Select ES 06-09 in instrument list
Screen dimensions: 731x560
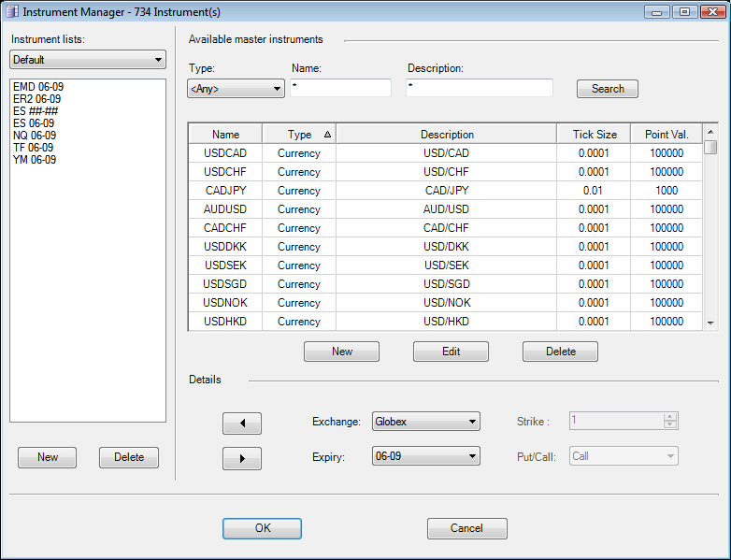(x=34, y=123)
